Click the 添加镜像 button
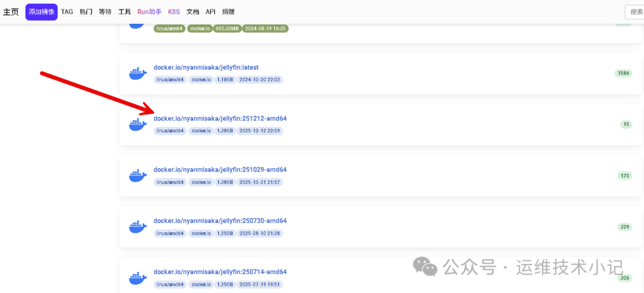 (42, 12)
